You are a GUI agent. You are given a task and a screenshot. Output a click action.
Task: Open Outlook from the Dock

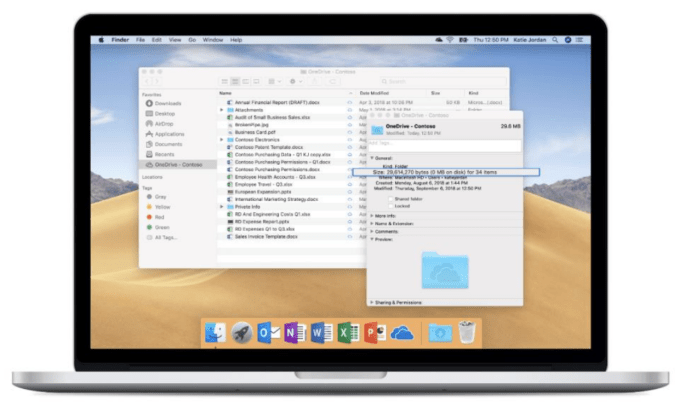[x=268, y=333]
